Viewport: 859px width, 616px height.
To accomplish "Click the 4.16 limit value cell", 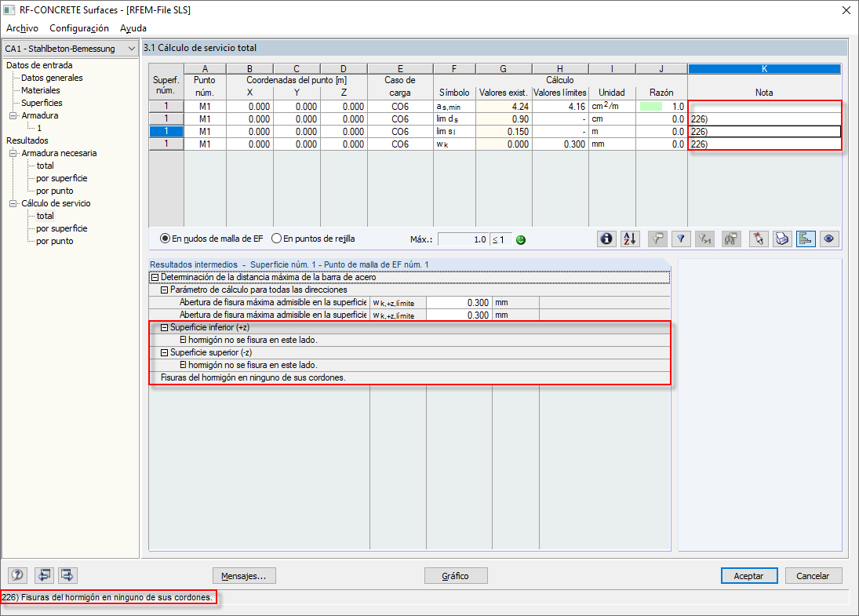I will pyautogui.click(x=560, y=106).
